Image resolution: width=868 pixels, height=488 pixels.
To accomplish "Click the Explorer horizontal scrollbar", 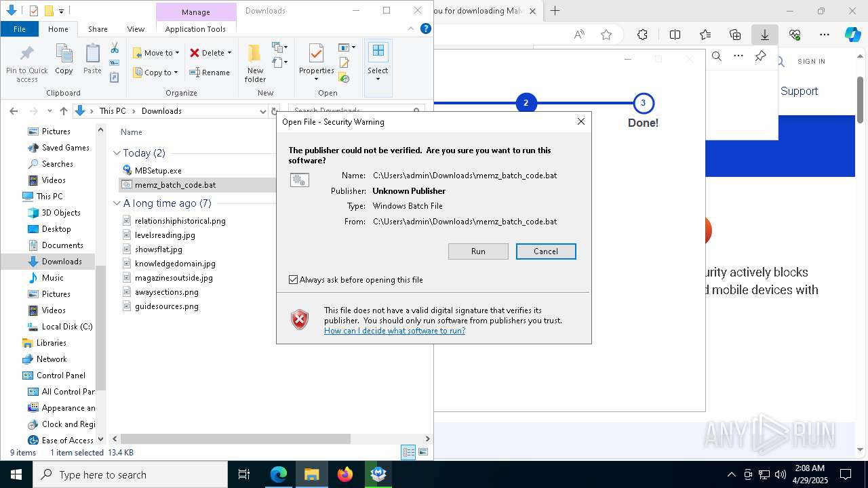I will [235, 439].
